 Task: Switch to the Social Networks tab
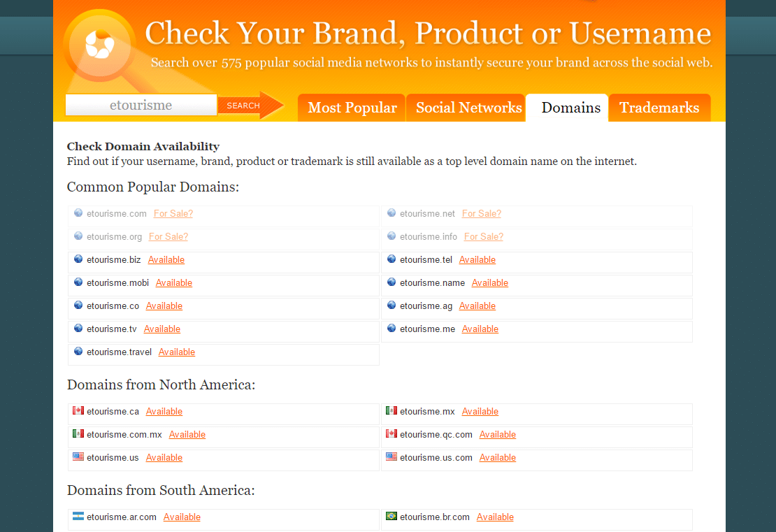[x=468, y=108]
